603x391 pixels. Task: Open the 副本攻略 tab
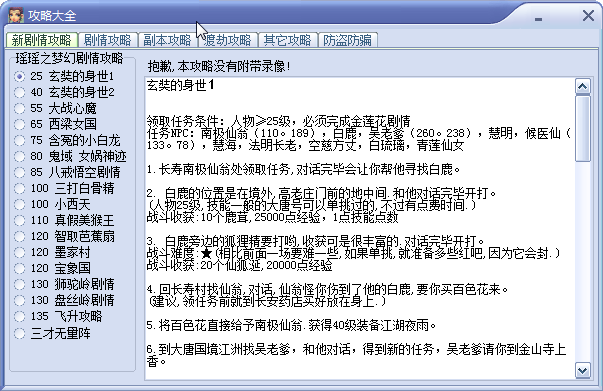coord(167,40)
